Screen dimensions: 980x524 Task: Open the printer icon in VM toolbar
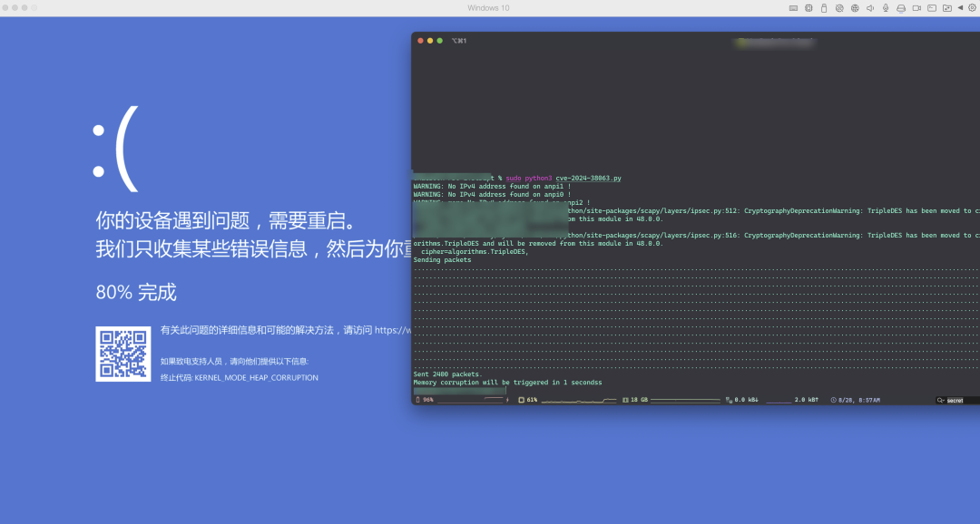click(x=901, y=8)
